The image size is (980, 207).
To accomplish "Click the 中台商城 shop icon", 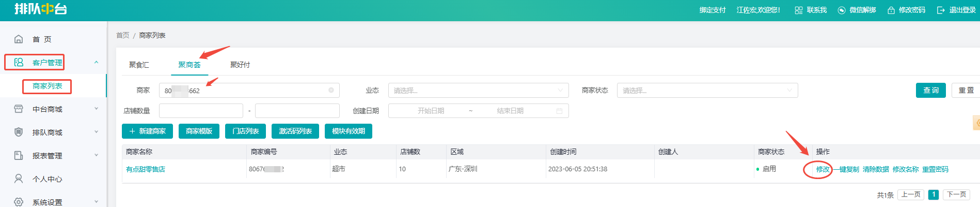I will 19,109.
